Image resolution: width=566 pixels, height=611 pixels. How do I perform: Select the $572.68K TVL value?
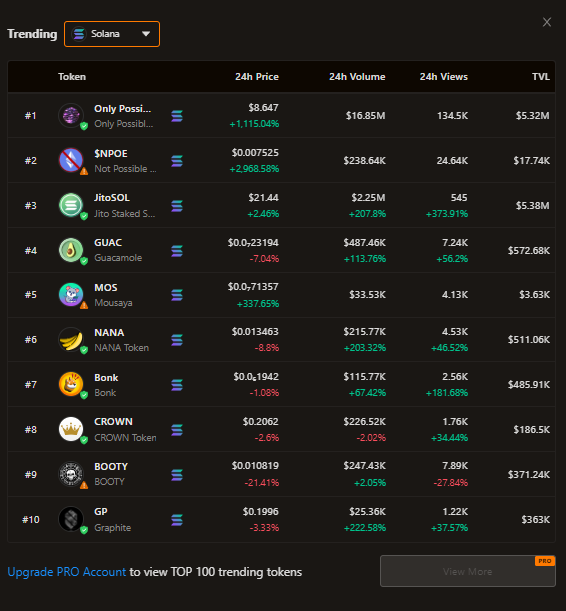(529, 251)
